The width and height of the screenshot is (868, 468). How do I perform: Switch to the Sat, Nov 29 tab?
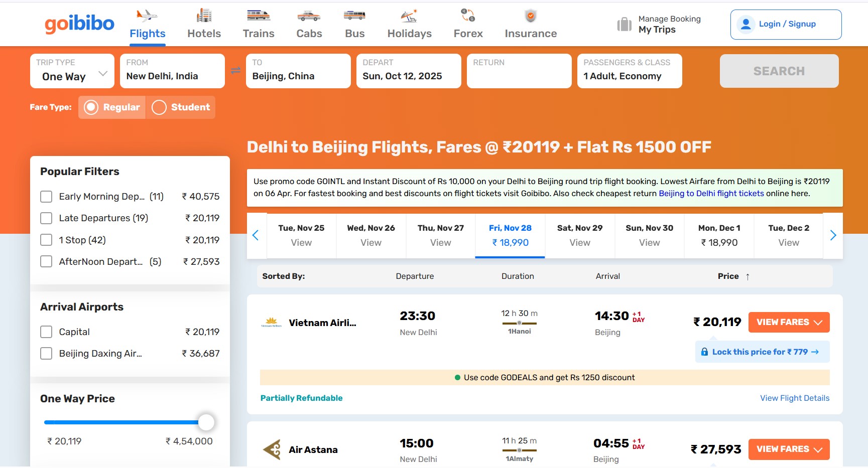pos(579,235)
